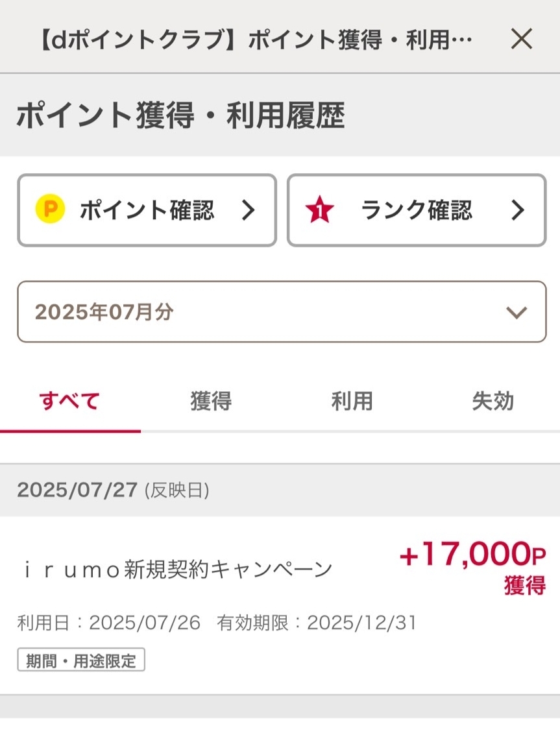Tap the arrow beside ランク確認
This screenshot has width=560, height=735.
click(x=517, y=210)
